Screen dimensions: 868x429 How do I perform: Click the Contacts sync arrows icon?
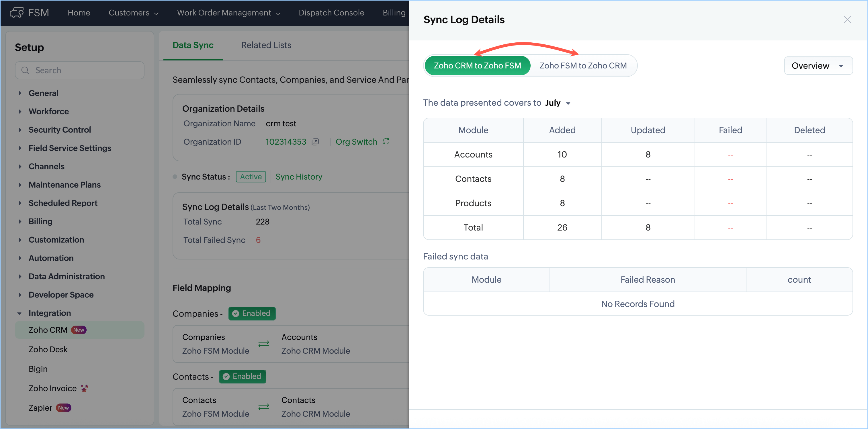click(x=263, y=407)
